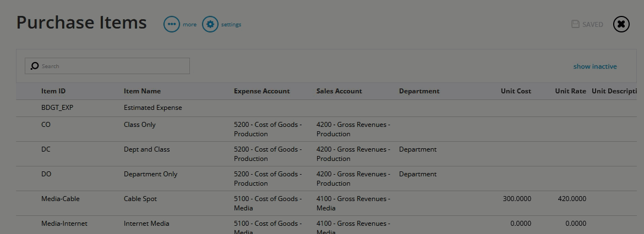Click the Department Only item name
The image size is (644, 234).
coord(151,174)
